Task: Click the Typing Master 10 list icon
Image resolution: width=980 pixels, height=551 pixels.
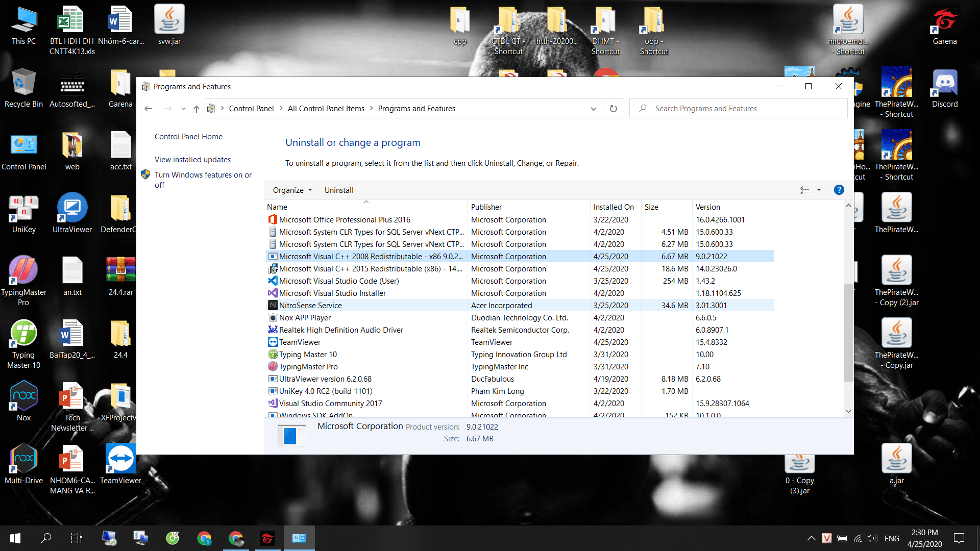Action: coord(273,354)
